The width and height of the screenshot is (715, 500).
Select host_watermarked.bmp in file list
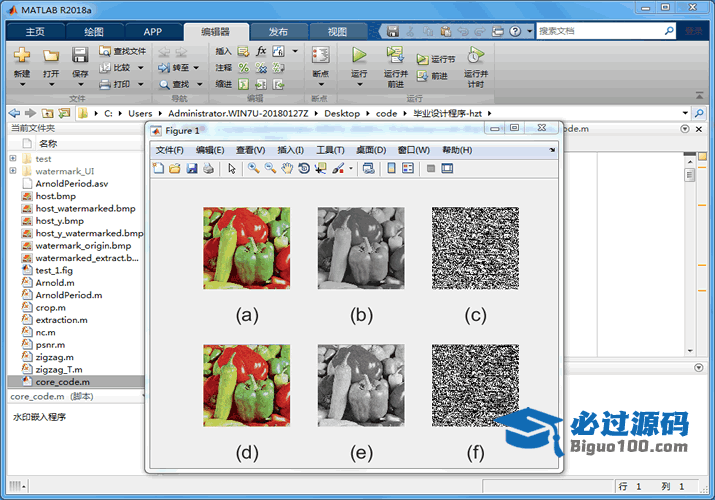click(x=76, y=208)
